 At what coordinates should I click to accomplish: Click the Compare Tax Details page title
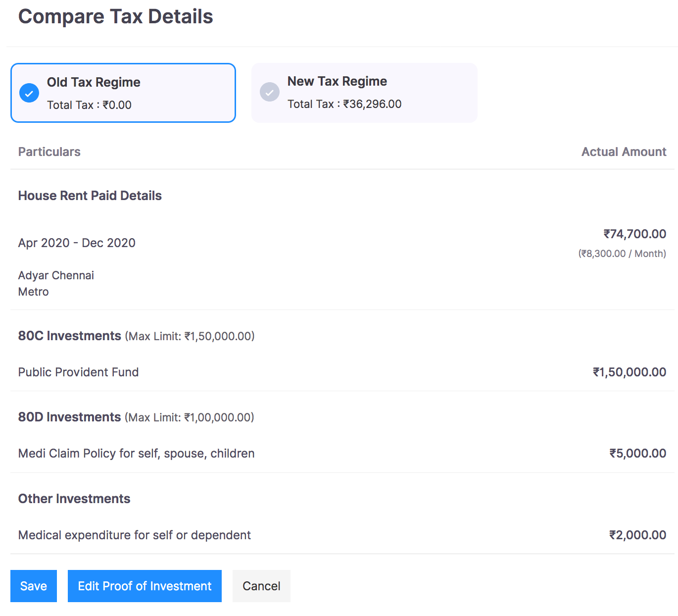tap(115, 16)
